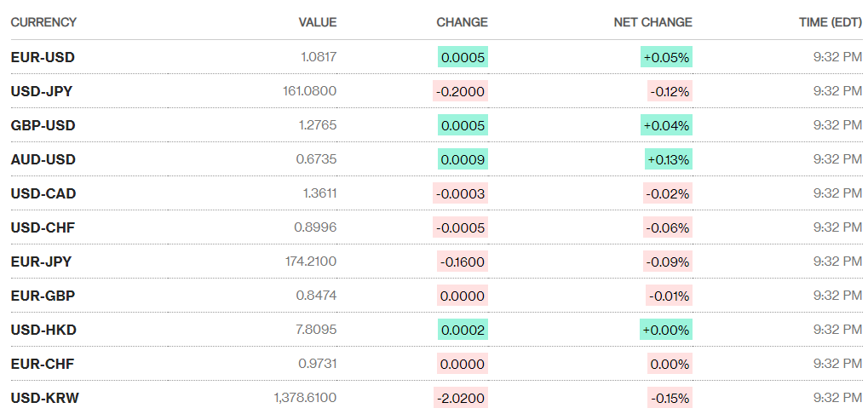Open the USD-KRW currency pair
Image resolution: width=868 pixels, height=414 pixels.
click(x=44, y=398)
